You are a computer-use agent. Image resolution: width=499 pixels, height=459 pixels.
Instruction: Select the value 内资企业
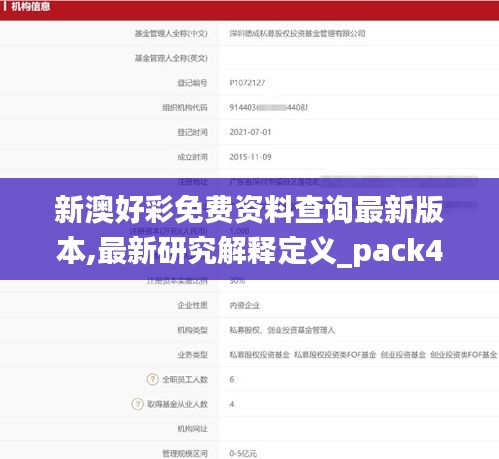point(244,305)
